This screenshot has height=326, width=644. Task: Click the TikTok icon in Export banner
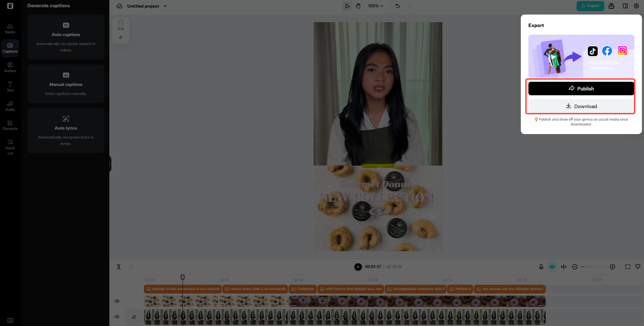[593, 51]
